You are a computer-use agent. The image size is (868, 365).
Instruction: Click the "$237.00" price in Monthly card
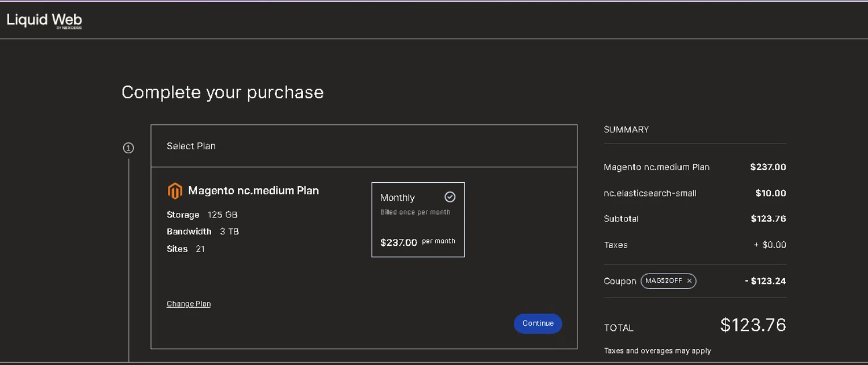tap(399, 242)
